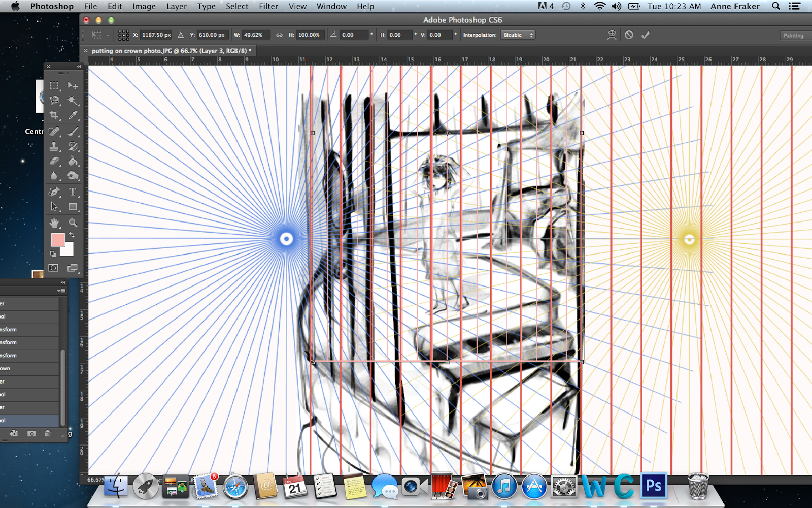Open the Edit menu
Image resolution: width=812 pixels, height=508 pixels.
tap(115, 6)
